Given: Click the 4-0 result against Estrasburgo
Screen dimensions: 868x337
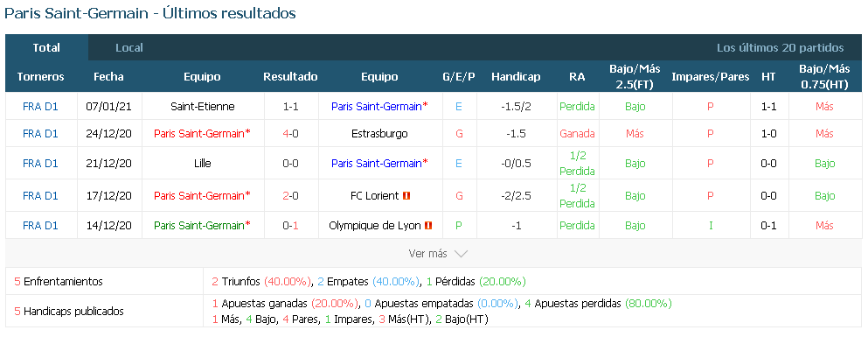Looking at the screenshot, I should tap(290, 134).
